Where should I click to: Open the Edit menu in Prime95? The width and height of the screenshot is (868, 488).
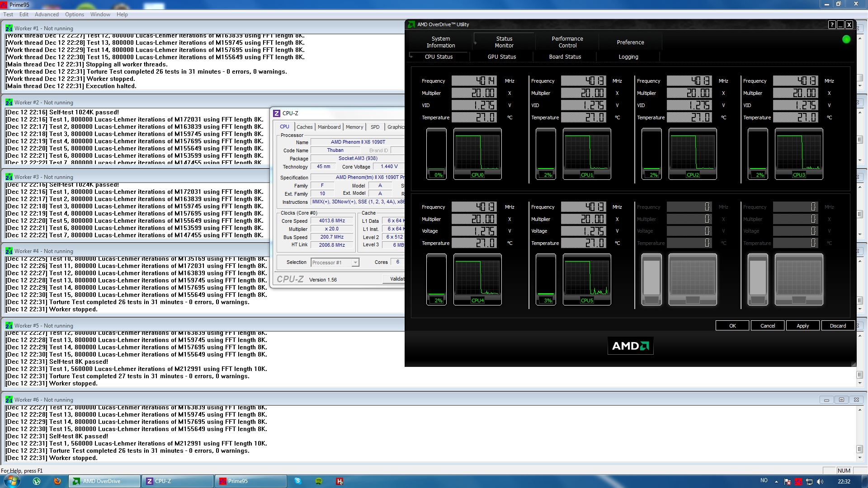pyautogui.click(x=24, y=14)
